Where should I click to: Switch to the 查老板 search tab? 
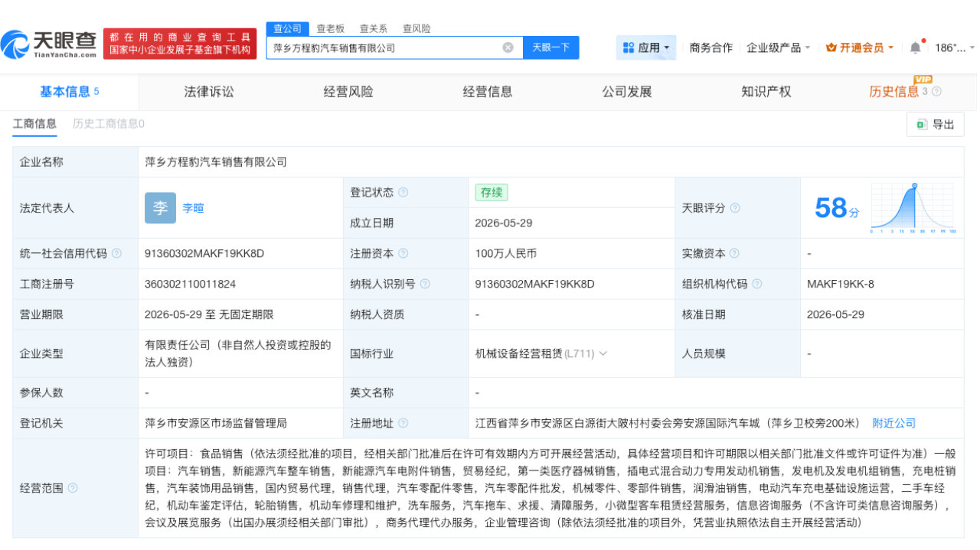(331, 28)
